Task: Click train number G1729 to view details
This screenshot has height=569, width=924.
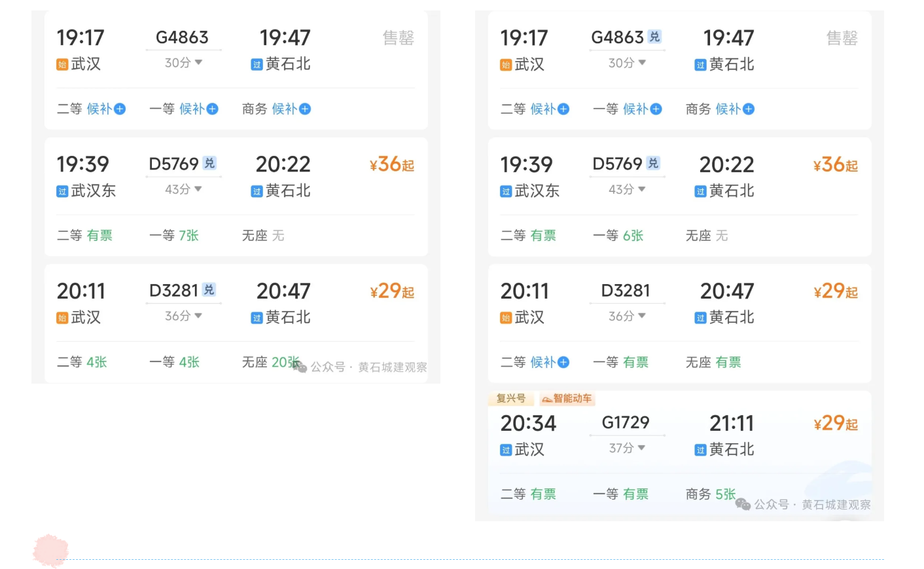Action: click(x=626, y=422)
